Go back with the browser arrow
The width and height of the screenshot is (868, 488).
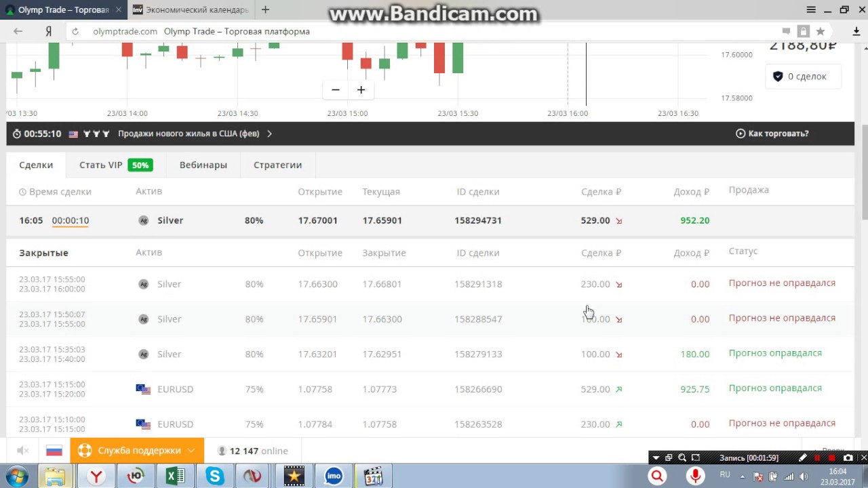click(x=18, y=31)
